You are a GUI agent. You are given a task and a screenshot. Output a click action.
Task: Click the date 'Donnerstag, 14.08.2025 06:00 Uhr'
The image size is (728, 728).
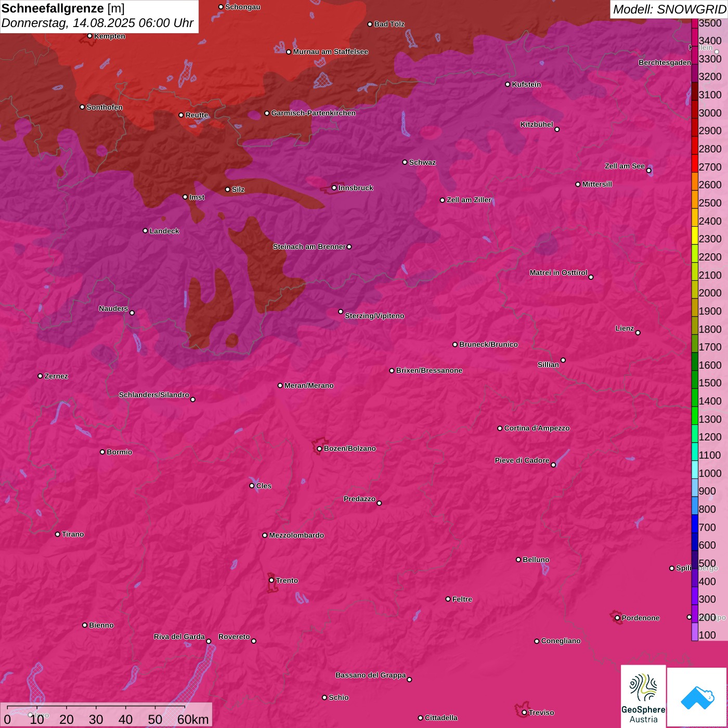tap(97, 23)
